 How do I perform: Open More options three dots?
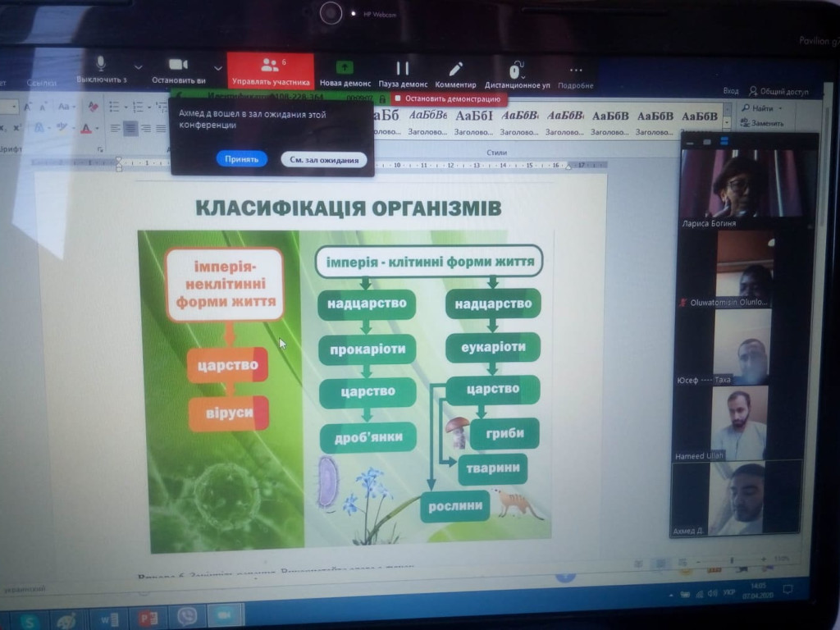coord(575,76)
